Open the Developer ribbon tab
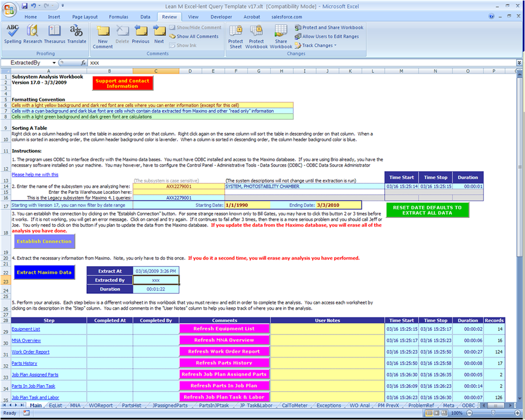This screenshot has width=525, height=420. pos(221,17)
